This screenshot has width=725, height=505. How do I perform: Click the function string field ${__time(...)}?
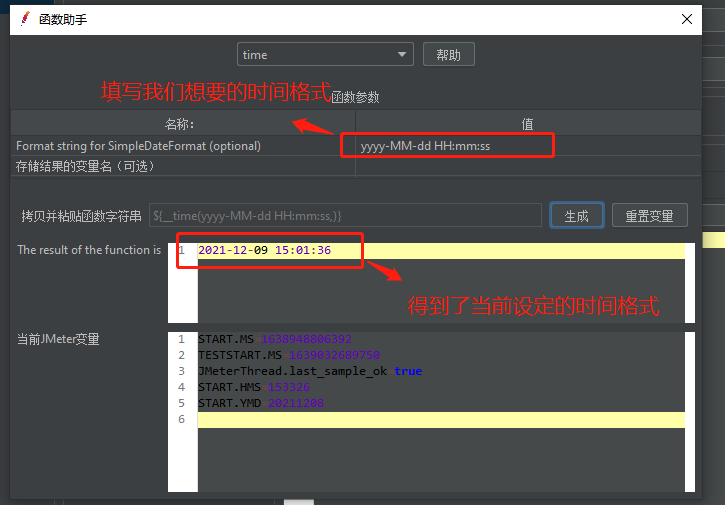(x=345, y=216)
